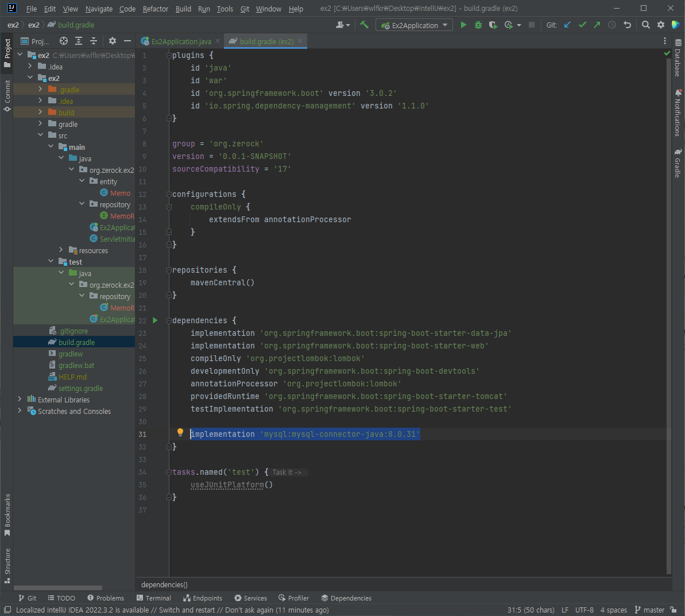Open the Problems tool window
Screen dimensions: 685x616
tap(105, 598)
